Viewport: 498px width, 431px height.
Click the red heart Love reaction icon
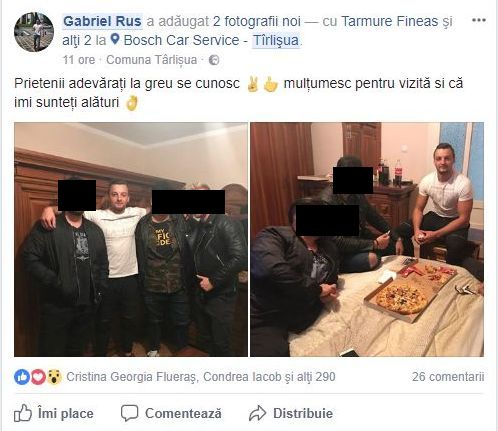[x=38, y=377]
